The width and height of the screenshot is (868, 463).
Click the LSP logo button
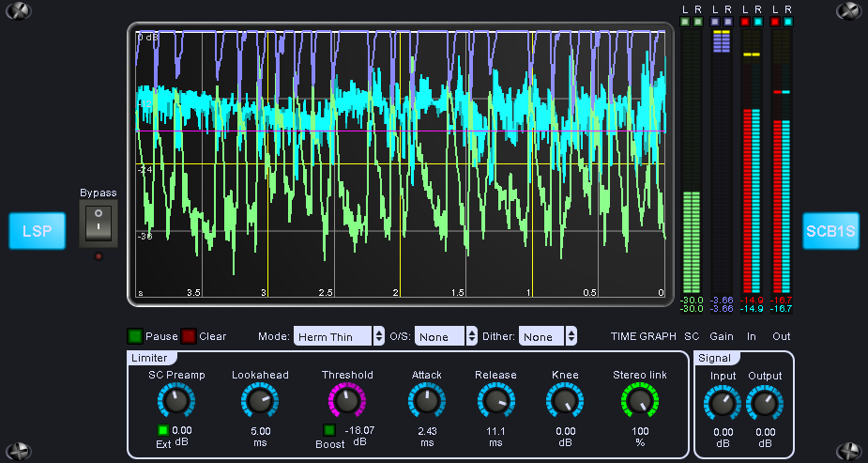click(x=38, y=231)
